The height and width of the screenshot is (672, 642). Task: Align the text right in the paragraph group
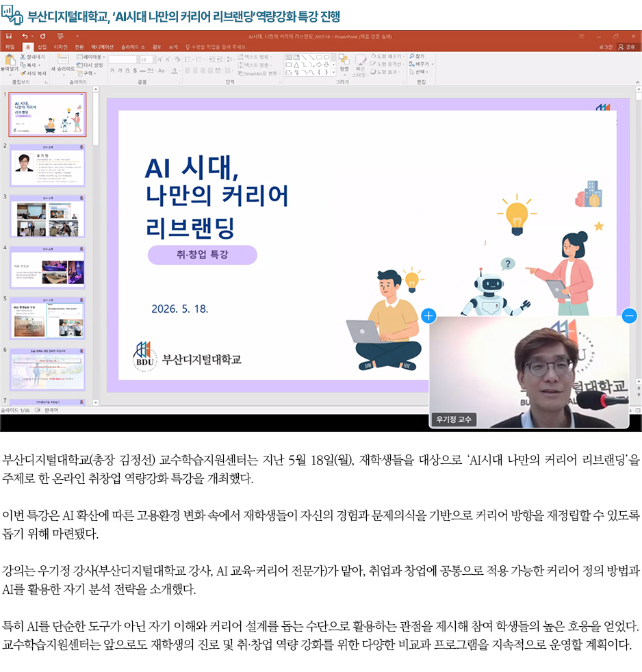(x=203, y=70)
